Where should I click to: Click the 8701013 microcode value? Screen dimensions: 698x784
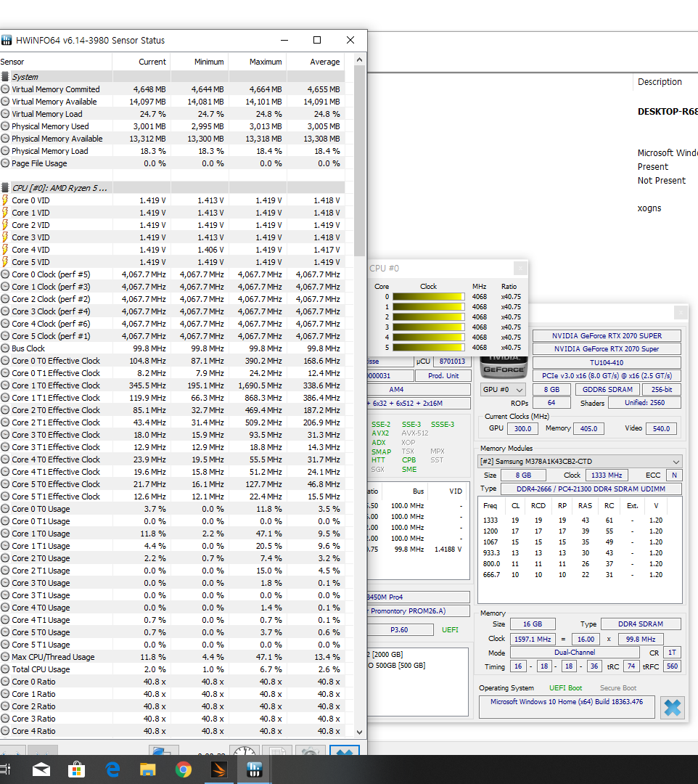tap(452, 361)
